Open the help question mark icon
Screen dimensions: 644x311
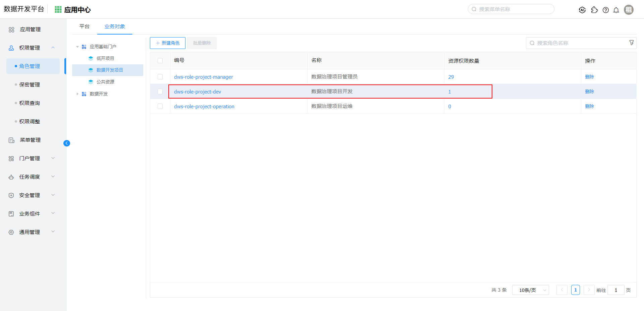[605, 10]
